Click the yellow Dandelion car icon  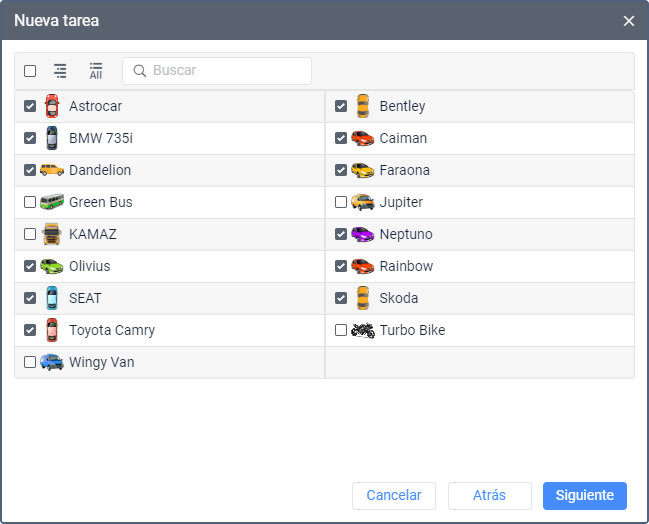[52, 170]
